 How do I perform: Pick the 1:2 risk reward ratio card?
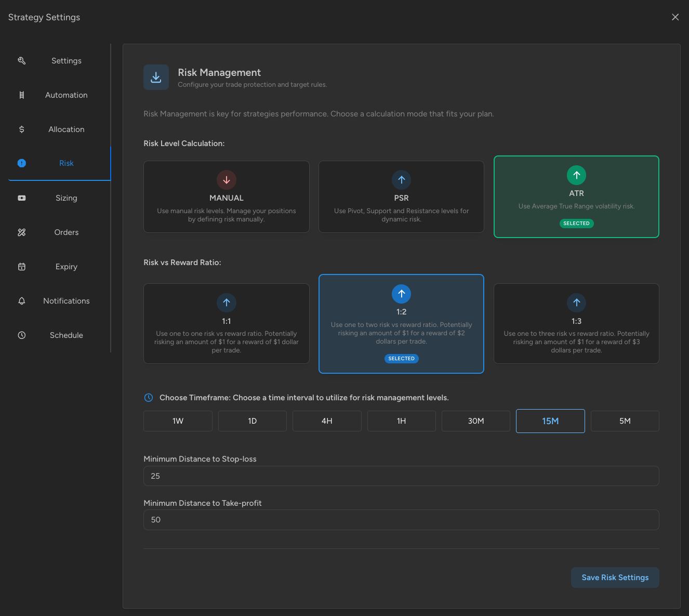tap(402, 324)
